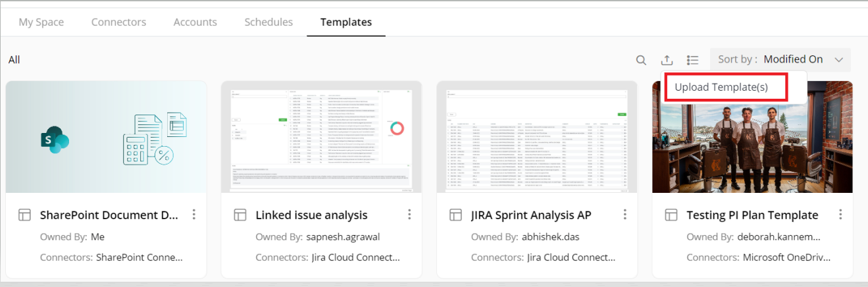The height and width of the screenshot is (287, 868).
Task: Open the search templates icon
Action: 641,60
